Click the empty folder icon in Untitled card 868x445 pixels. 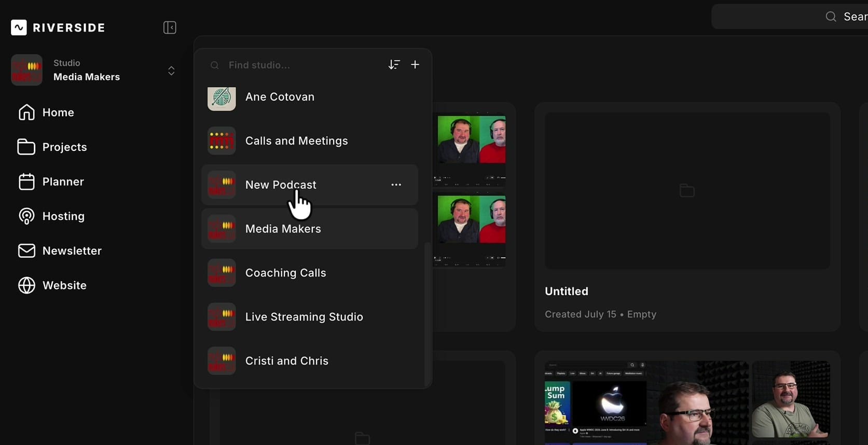click(687, 191)
